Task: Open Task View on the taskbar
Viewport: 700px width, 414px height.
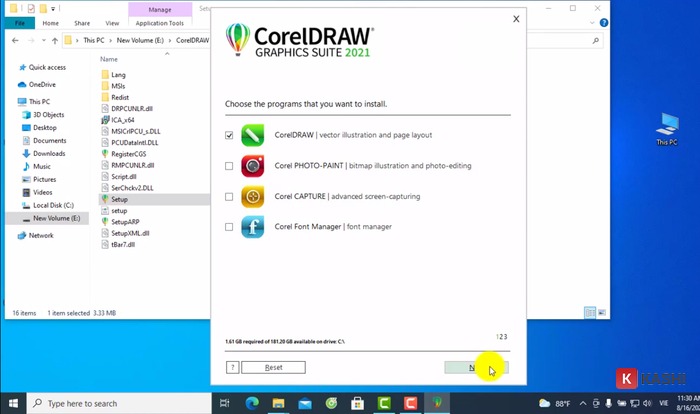Action: tap(225, 403)
